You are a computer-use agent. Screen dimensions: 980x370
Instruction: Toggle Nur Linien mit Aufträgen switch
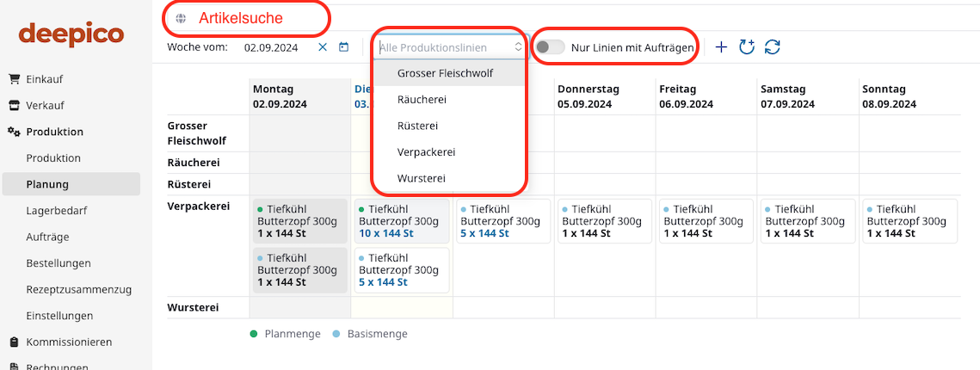coord(550,47)
